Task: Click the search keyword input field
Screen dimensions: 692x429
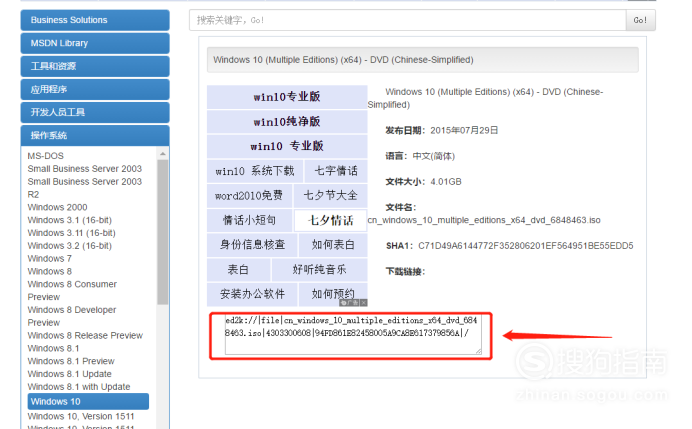Action: 407,20
